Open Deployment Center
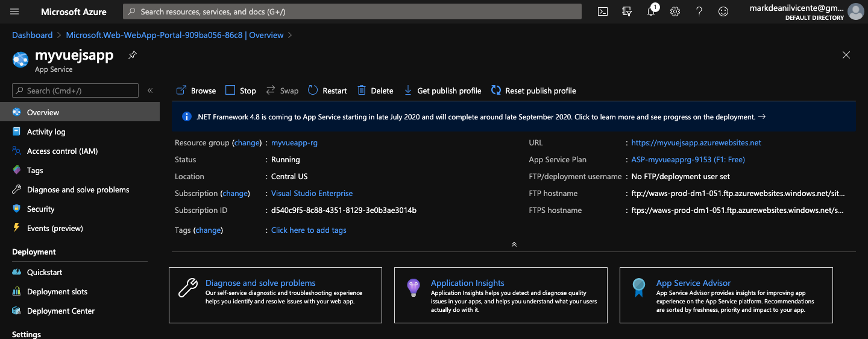 pos(80,311)
